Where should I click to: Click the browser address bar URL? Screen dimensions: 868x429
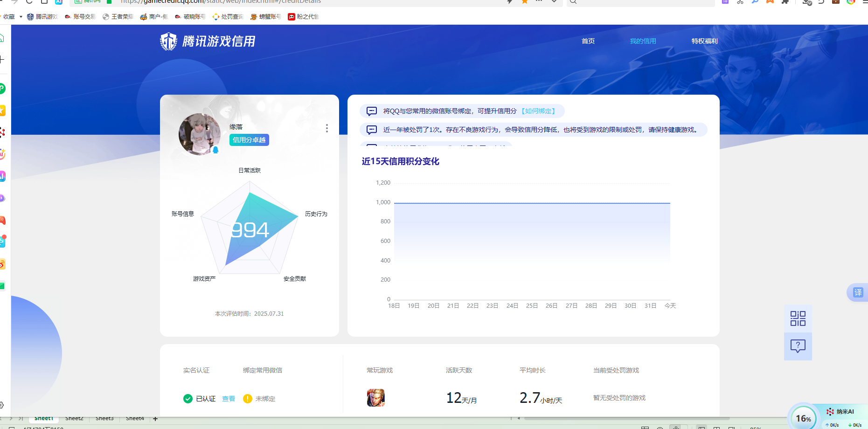pyautogui.click(x=221, y=1)
